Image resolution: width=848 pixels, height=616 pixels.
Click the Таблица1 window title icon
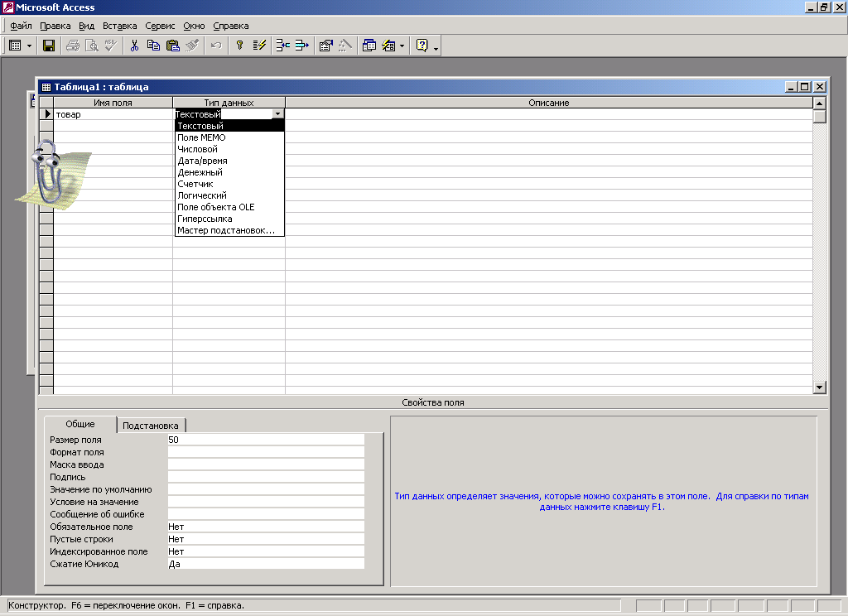[x=46, y=87]
